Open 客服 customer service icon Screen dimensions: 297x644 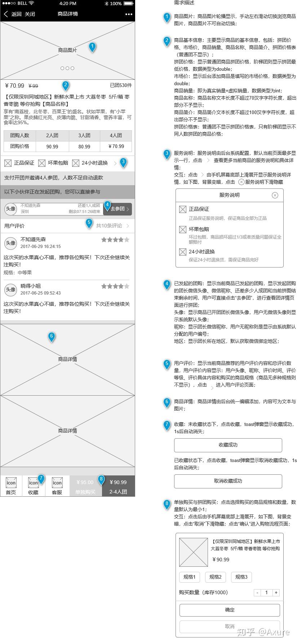(x=57, y=483)
